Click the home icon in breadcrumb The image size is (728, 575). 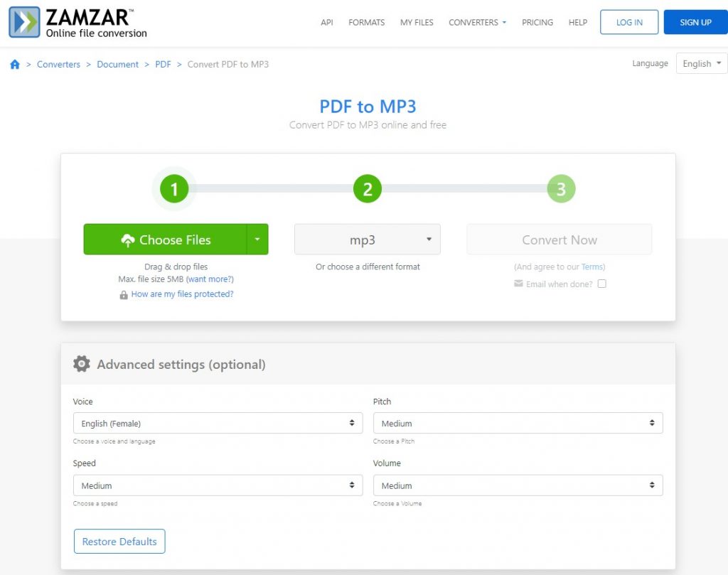(14, 64)
